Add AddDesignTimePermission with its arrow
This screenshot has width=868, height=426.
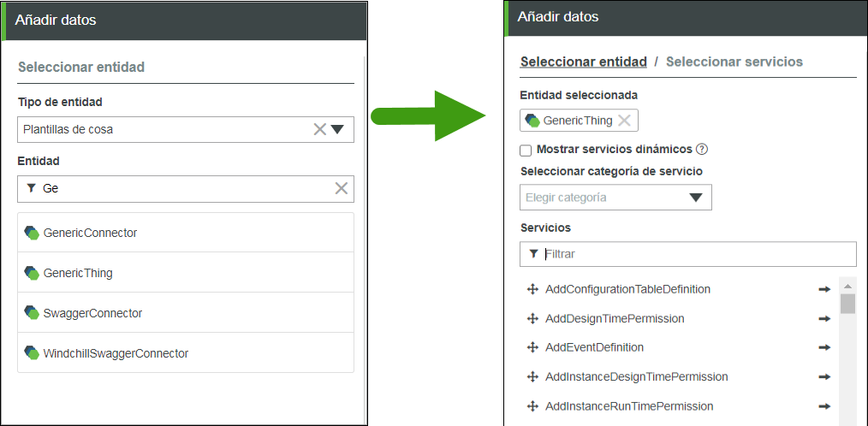pos(825,318)
